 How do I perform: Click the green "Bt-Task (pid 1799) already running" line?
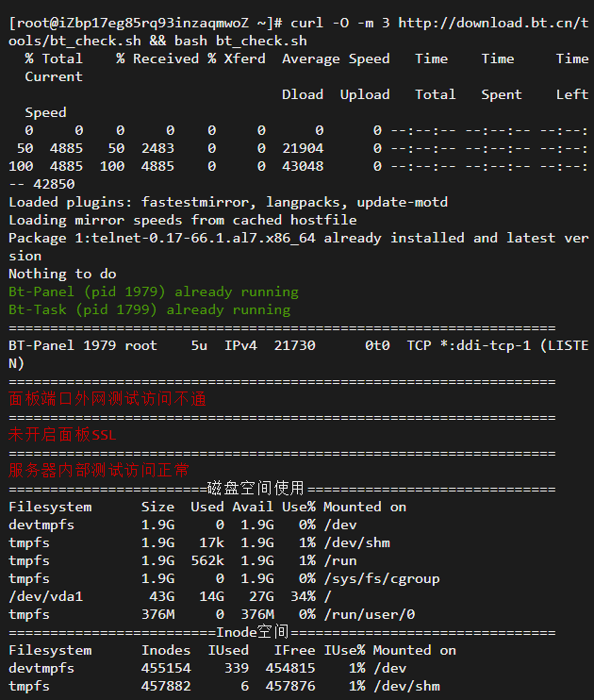click(149, 309)
